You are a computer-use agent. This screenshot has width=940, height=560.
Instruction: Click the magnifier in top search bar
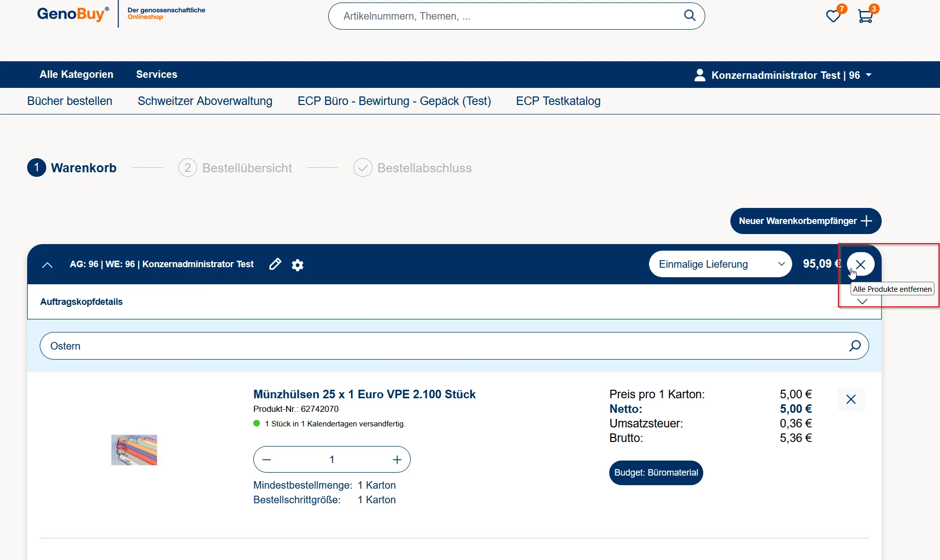(x=690, y=16)
